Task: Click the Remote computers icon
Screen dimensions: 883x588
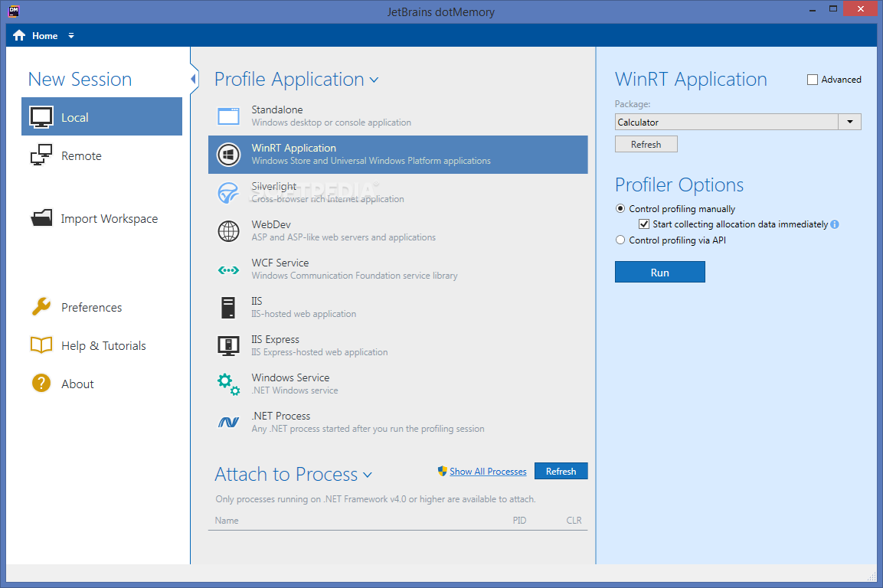Action: 41,155
